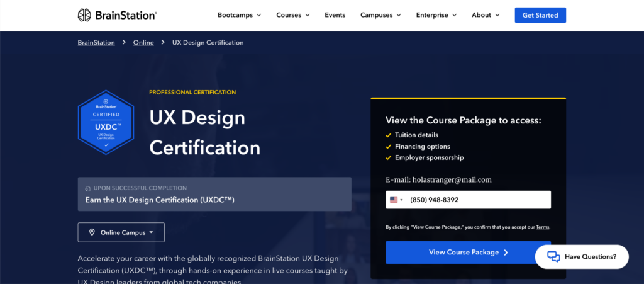Expand the Online Campus selector

(x=121, y=232)
